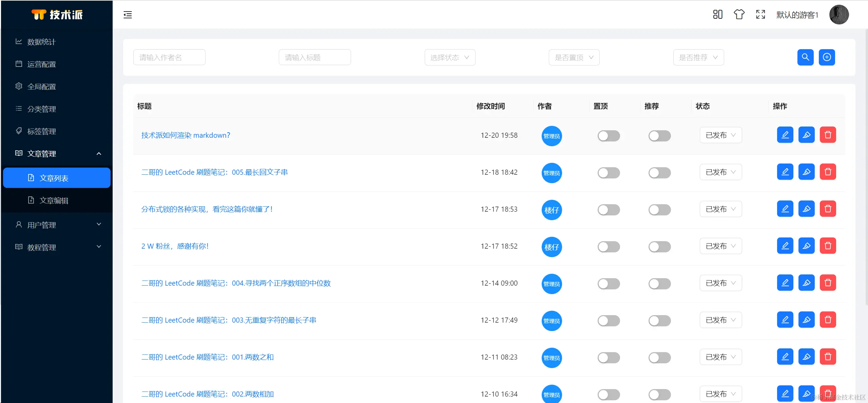Click the search magnifier icon
Screen dimensions: 868x403
tap(805, 57)
